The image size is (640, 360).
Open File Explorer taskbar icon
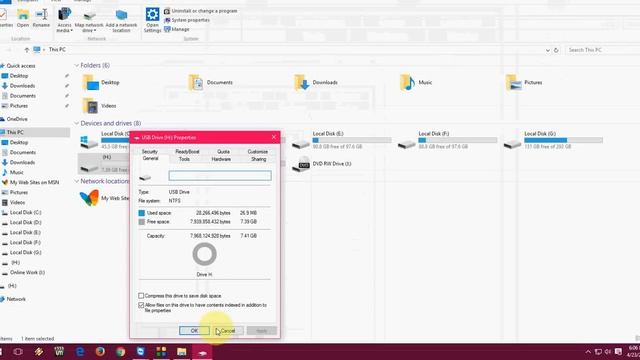pyautogui.click(x=182, y=351)
